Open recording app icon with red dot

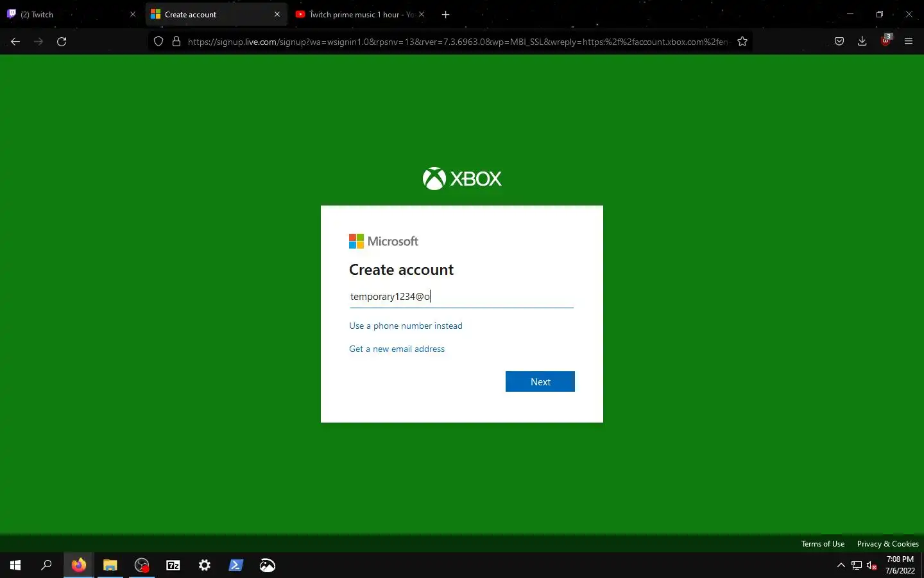142,565
